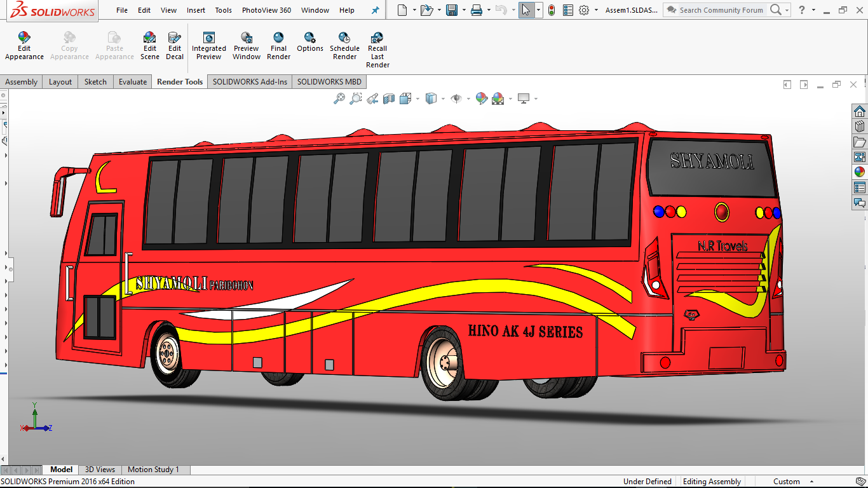868x488 pixels.
Task: Expand the Options gear dropdown arrow
Action: pos(596,10)
